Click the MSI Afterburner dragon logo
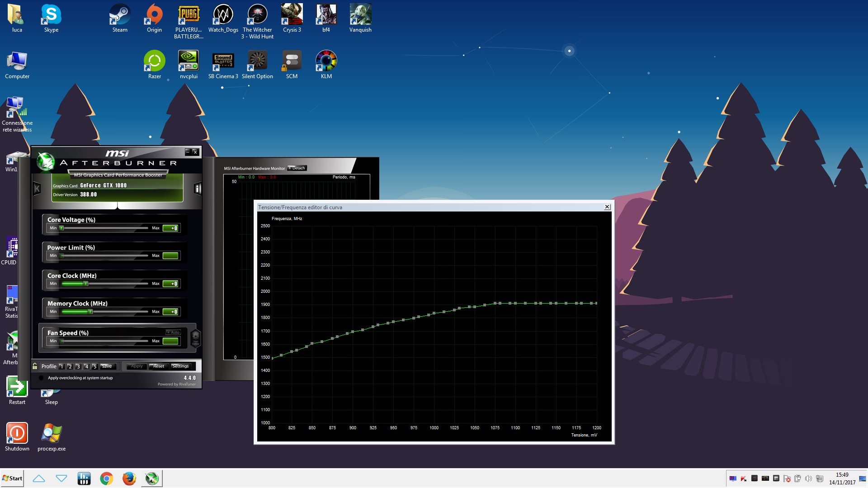Screen dimensions: 868x488 pos(45,161)
